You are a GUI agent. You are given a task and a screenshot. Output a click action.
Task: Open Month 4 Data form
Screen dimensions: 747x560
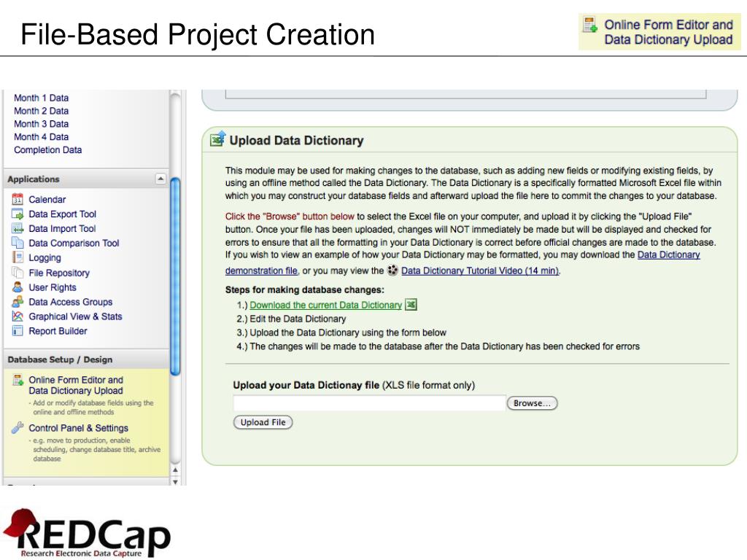pos(42,136)
